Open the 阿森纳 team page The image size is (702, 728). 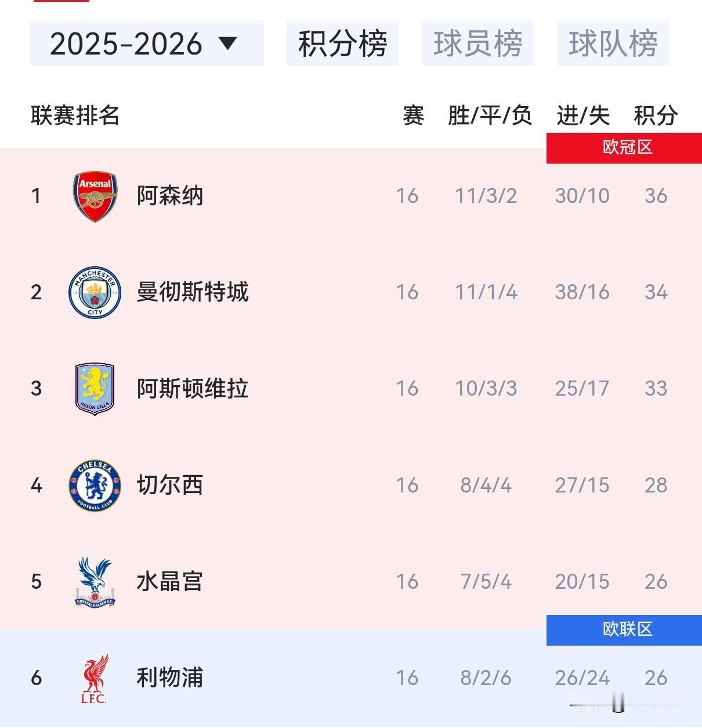[170, 196]
